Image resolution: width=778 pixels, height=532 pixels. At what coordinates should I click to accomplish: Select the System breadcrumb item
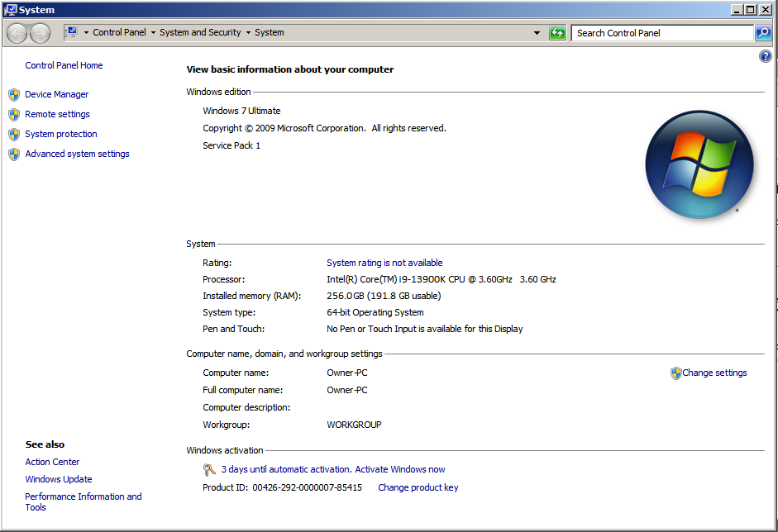pos(270,32)
